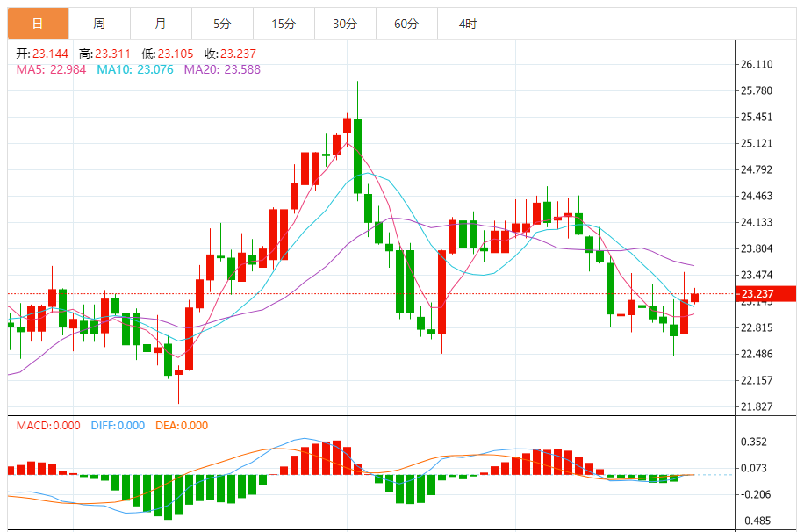Screen dimensions: 804x532
Task: Click the 22.815 price axis label
Action: 757,327
